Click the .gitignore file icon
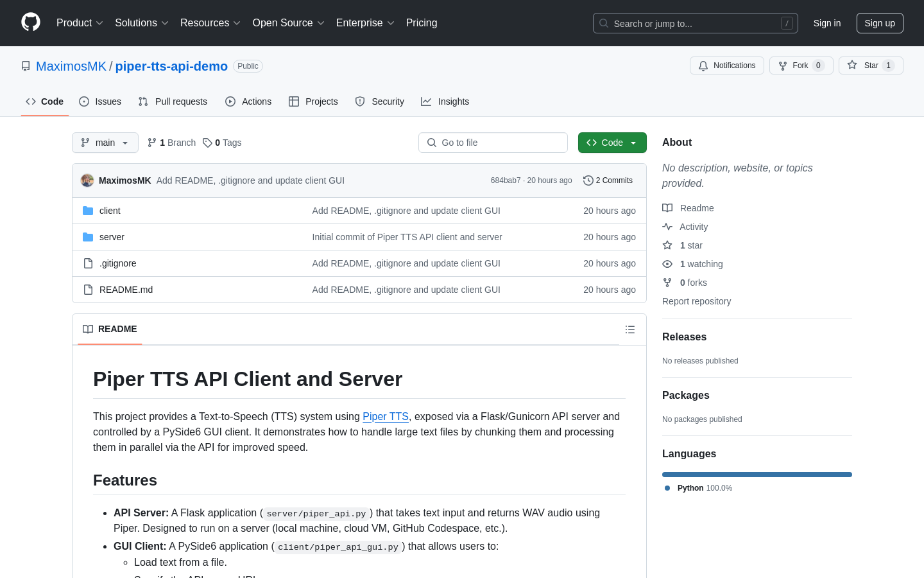This screenshot has width=924, height=578. click(88, 263)
